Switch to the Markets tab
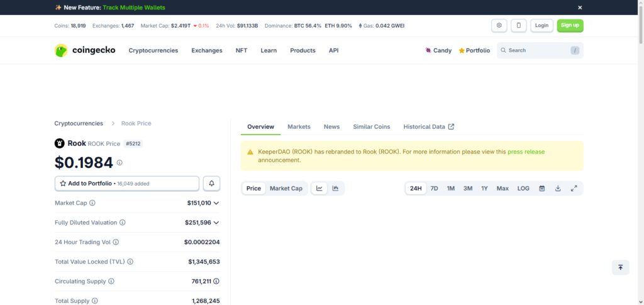The height and width of the screenshot is (305, 644). 299,127
